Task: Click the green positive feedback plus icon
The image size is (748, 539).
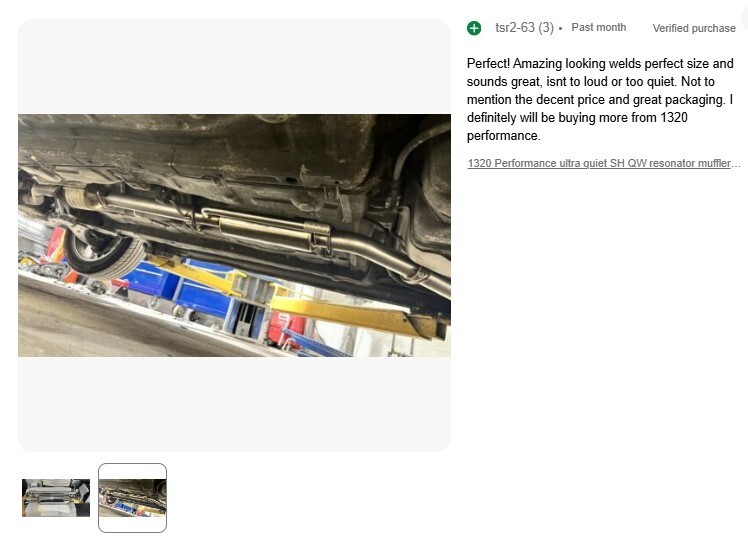Action: click(474, 28)
